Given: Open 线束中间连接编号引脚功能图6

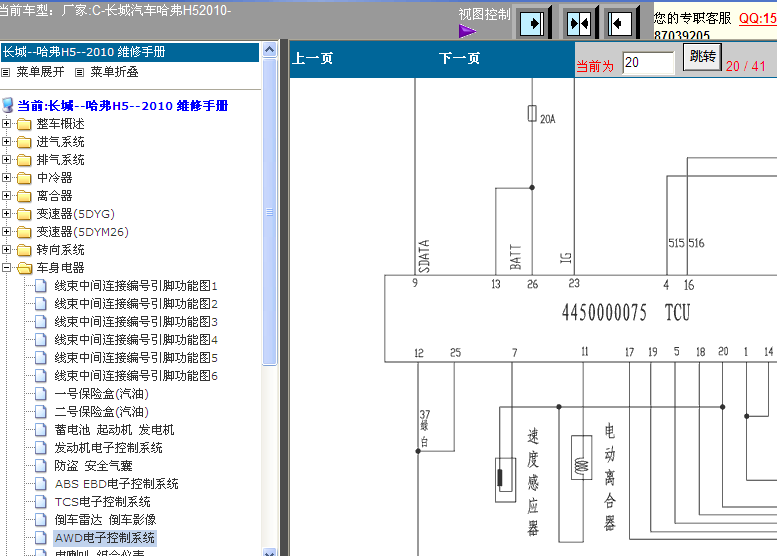Looking at the screenshot, I should 136,376.
